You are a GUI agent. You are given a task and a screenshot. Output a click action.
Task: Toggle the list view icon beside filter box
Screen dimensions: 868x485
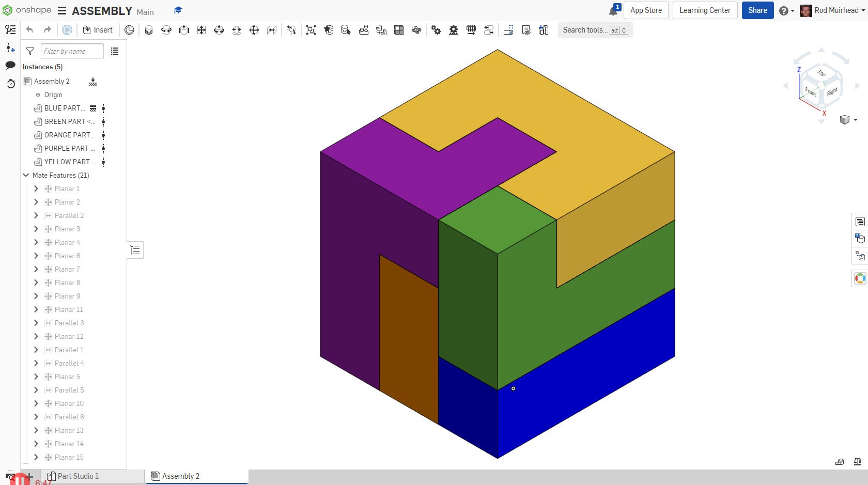point(115,51)
